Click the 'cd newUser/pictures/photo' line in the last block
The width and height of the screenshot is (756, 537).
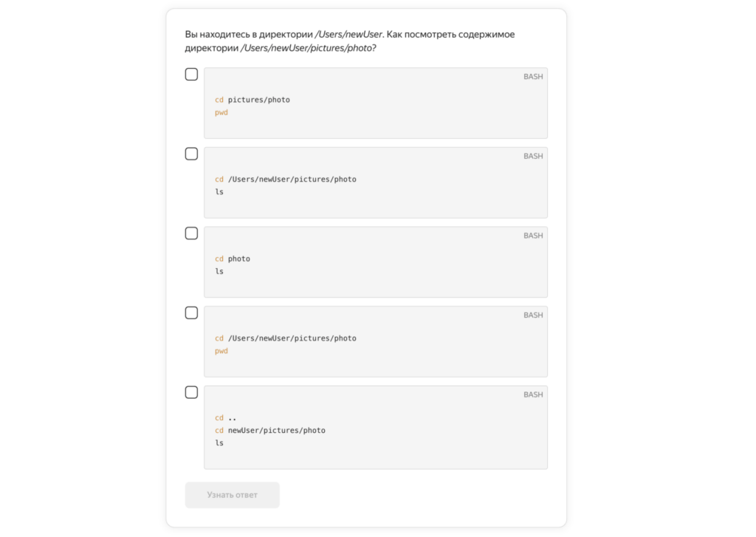point(277,430)
